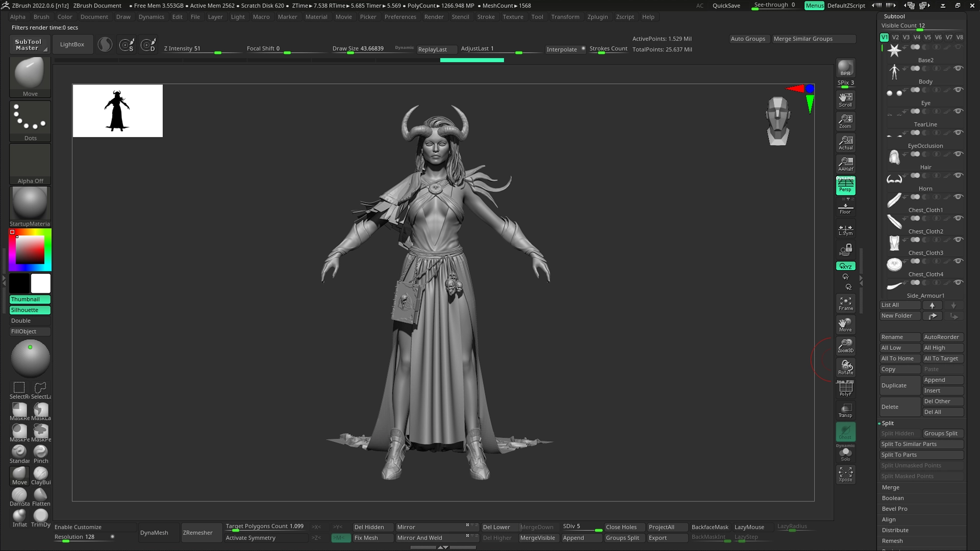
Task: Click the Xpose icon
Action: (845, 474)
